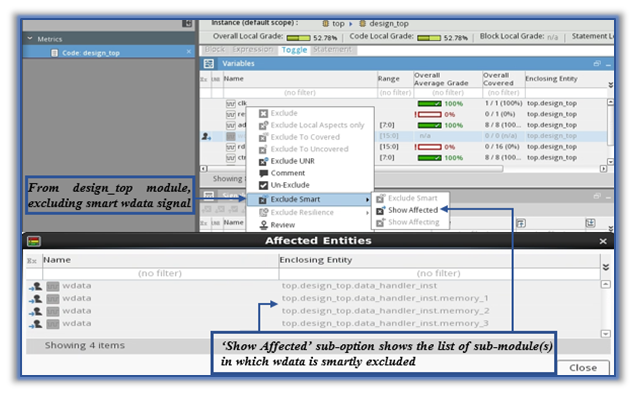Click the Name column filter field in Affected Entities
Viewport: 636px width, 395px height.
pyautogui.click(x=160, y=274)
